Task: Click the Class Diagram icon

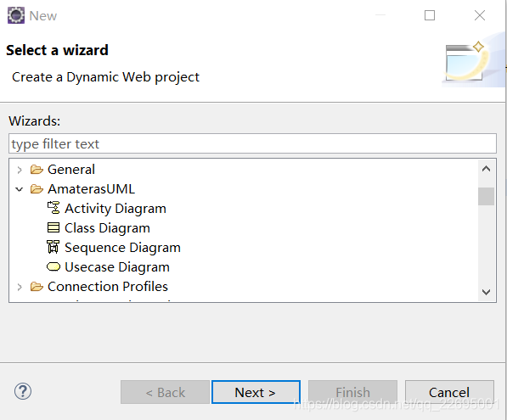Action: point(54,227)
